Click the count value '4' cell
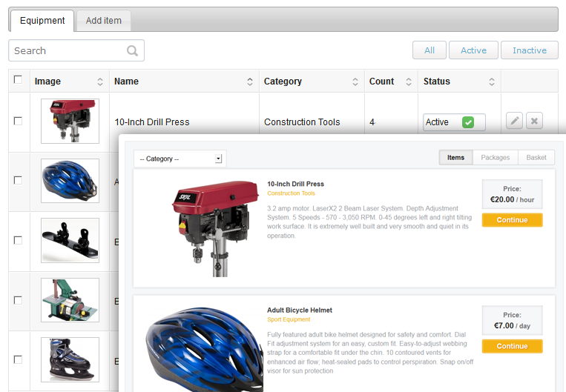The height and width of the screenshot is (392, 566). (372, 122)
